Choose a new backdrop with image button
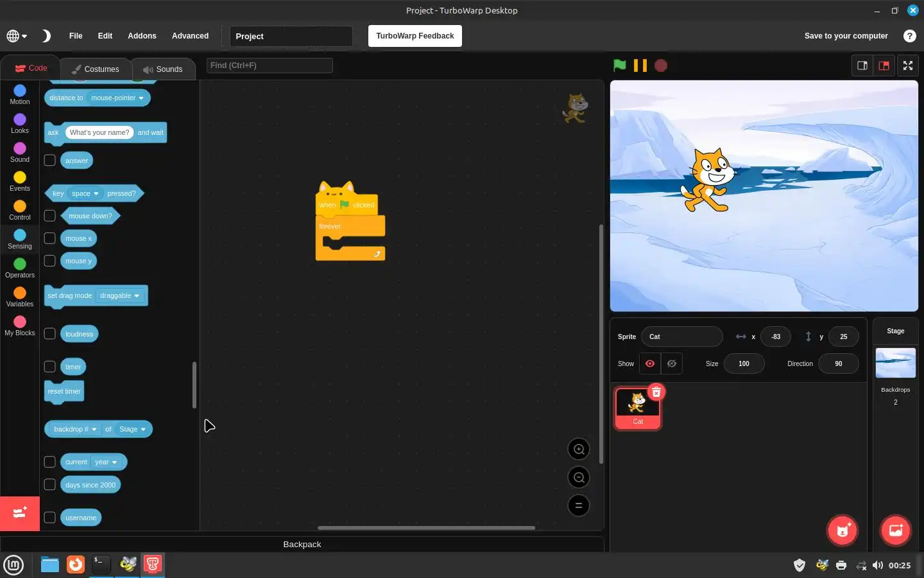 896,530
